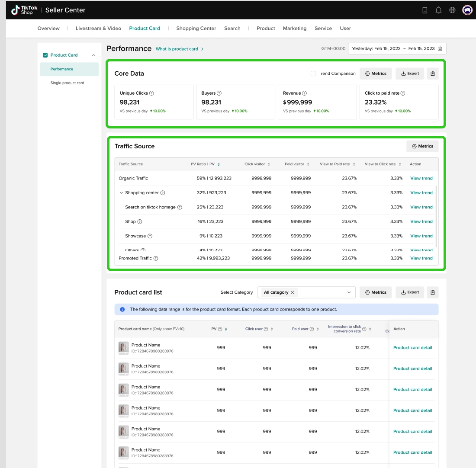Collapse the Shopping center row
Viewport: 476px width, 468px height.
point(121,193)
